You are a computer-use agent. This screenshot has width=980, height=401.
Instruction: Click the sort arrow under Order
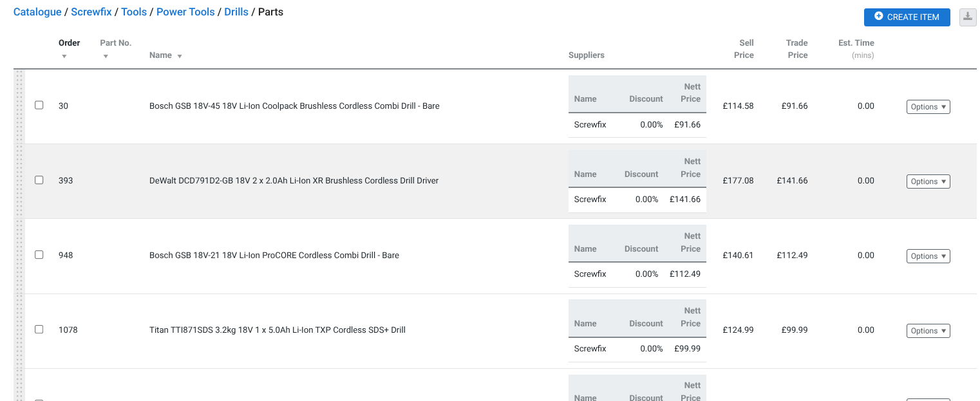coord(64,57)
